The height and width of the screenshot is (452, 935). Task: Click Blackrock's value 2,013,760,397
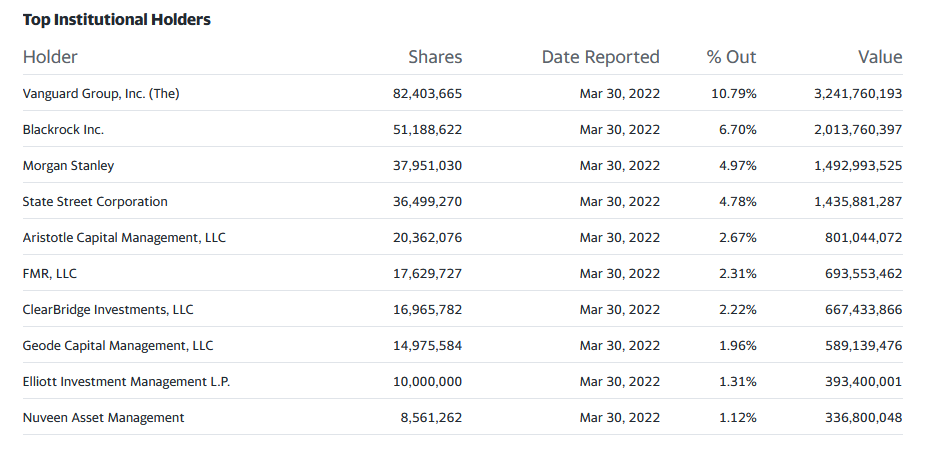(858, 129)
